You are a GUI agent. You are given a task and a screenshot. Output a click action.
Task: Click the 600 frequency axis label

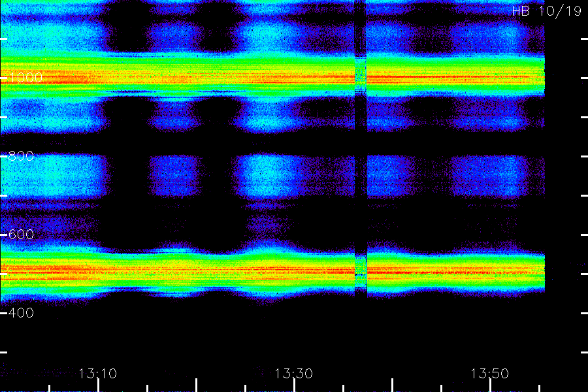(x=21, y=235)
